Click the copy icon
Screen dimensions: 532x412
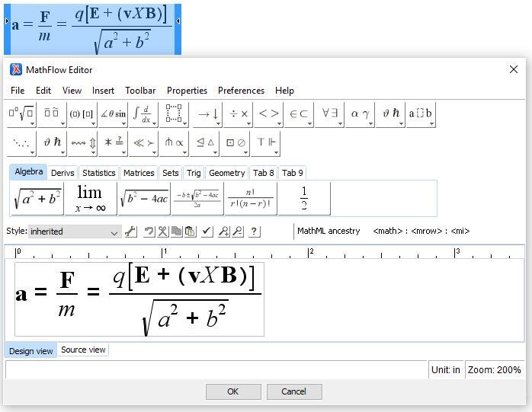[x=176, y=232]
